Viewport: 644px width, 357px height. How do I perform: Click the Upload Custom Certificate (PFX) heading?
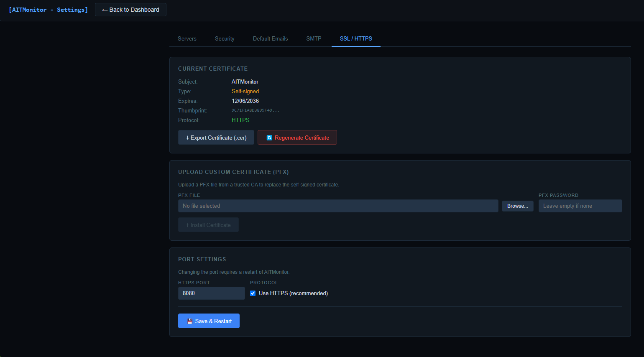[x=233, y=172]
